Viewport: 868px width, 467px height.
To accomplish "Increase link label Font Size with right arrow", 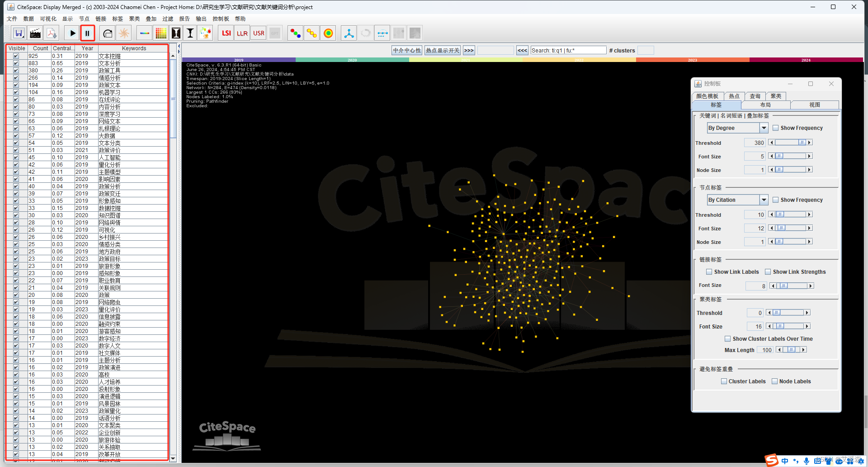I will tap(811, 286).
